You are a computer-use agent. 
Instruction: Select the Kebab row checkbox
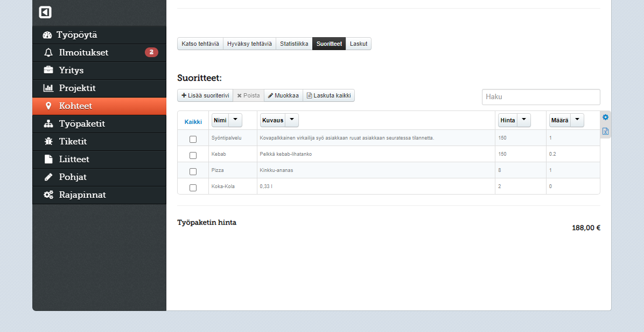coord(193,155)
